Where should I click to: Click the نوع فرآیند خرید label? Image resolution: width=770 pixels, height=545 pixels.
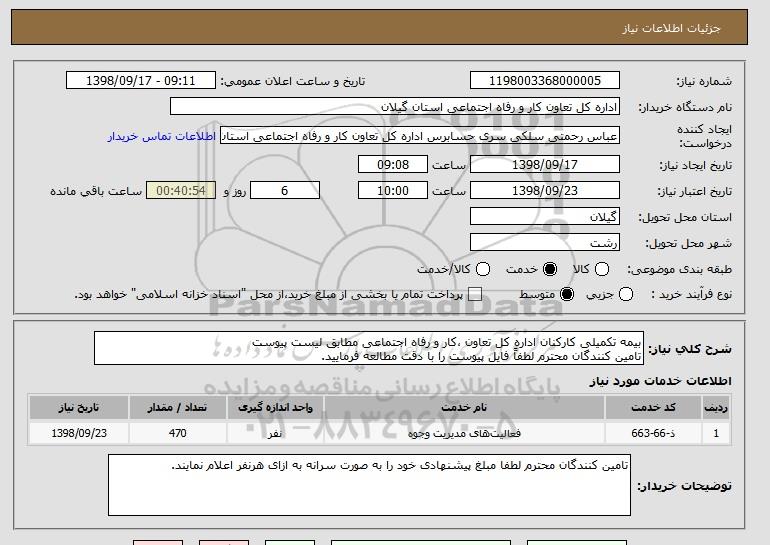tap(691, 294)
